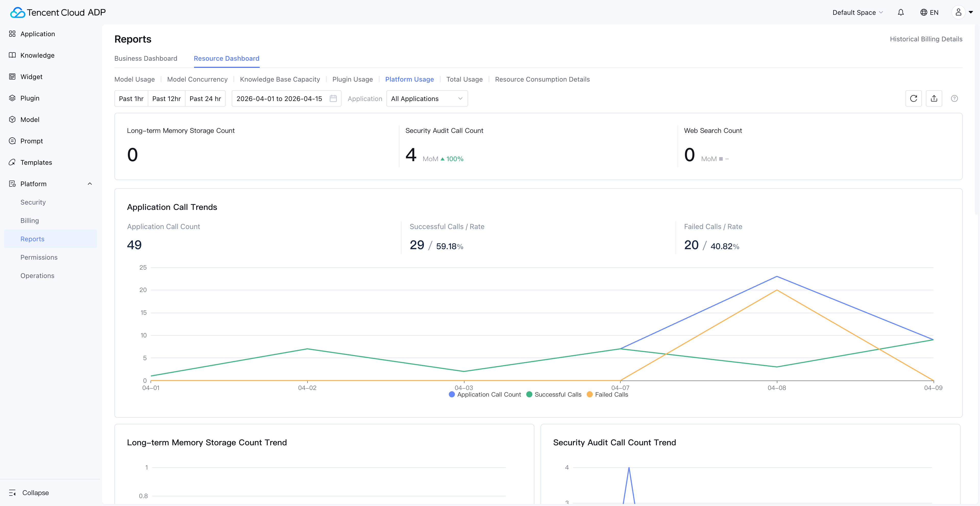Collapse the Platform sidebar section
Viewport: 980px width, 506px height.
click(90, 184)
